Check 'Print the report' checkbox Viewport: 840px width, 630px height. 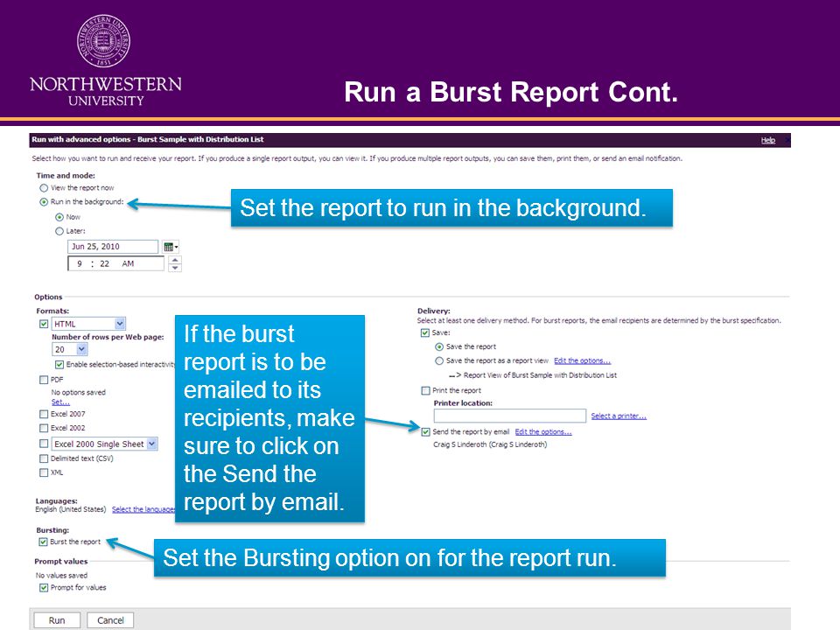pyautogui.click(x=426, y=390)
